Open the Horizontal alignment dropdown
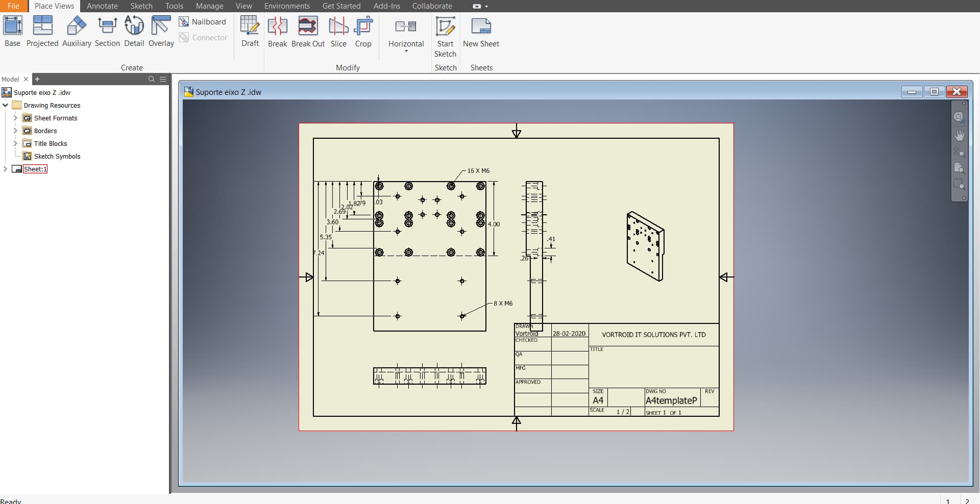The width and height of the screenshot is (980, 504). (x=406, y=51)
